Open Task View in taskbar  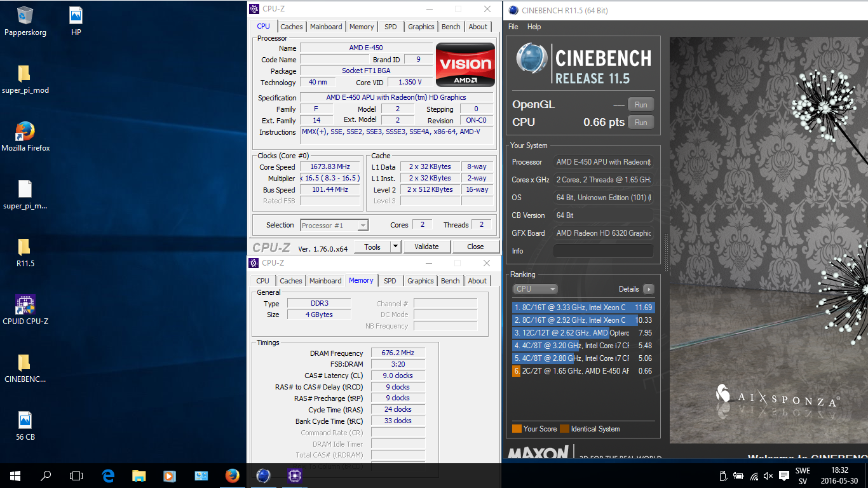(x=76, y=475)
